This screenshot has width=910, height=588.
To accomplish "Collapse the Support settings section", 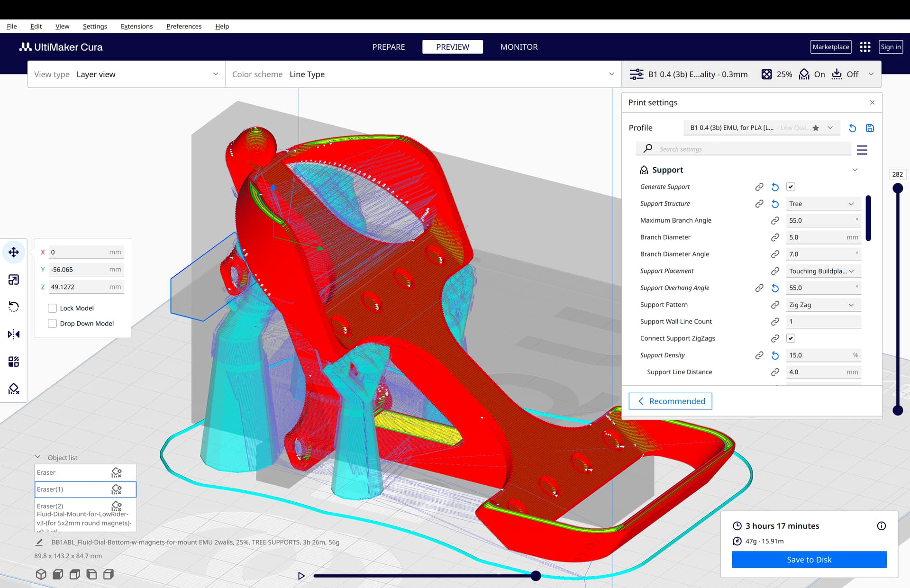I will click(855, 170).
